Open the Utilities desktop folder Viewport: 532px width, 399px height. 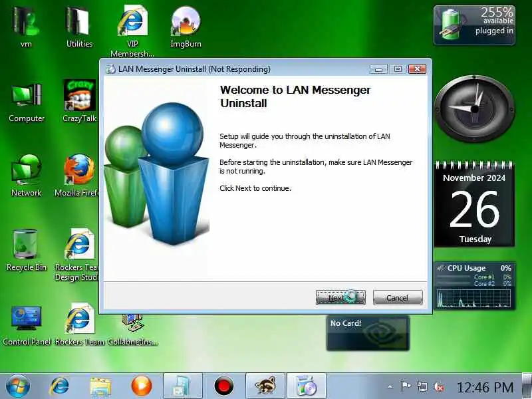point(79,27)
